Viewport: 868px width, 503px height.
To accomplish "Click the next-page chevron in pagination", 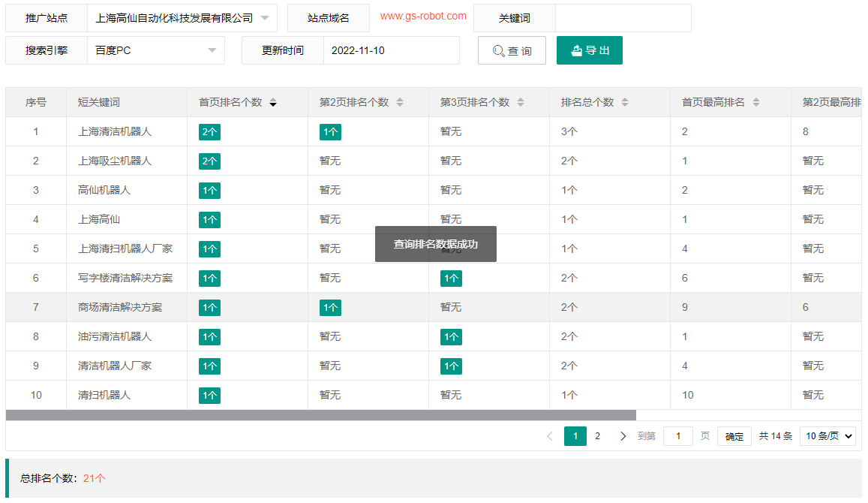I will 623,435.
